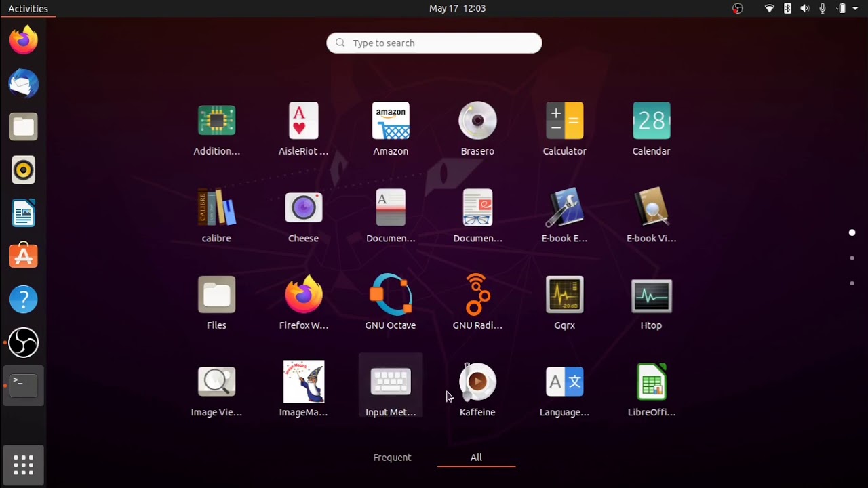868x488 pixels.
Task: Click Firefox in the dock
Action: 24,40
